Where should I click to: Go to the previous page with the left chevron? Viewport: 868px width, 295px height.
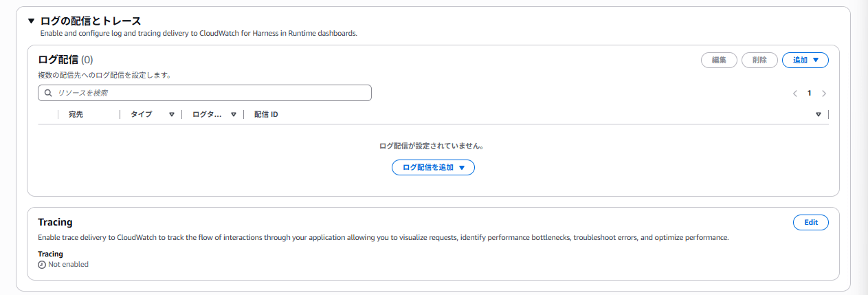pyautogui.click(x=794, y=93)
